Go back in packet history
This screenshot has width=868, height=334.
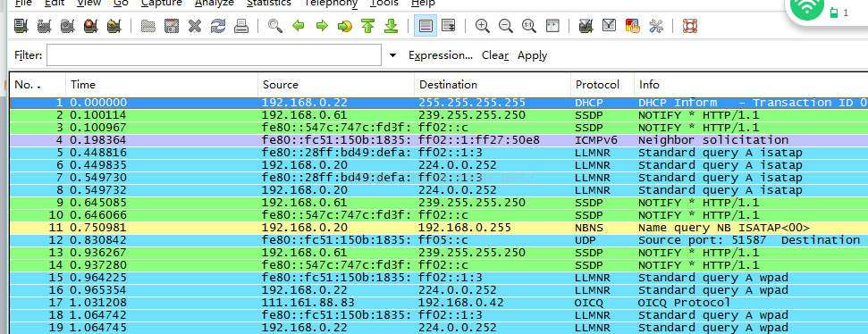[299, 26]
